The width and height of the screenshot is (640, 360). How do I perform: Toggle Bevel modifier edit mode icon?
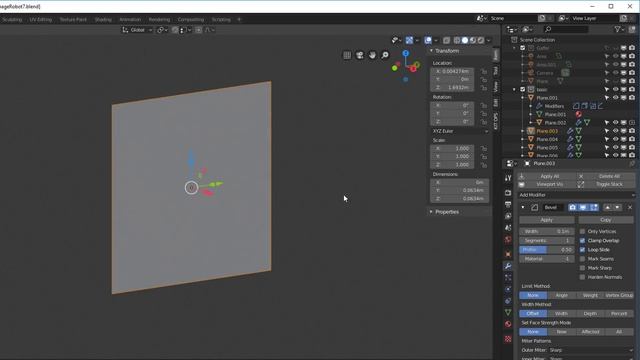point(594,207)
